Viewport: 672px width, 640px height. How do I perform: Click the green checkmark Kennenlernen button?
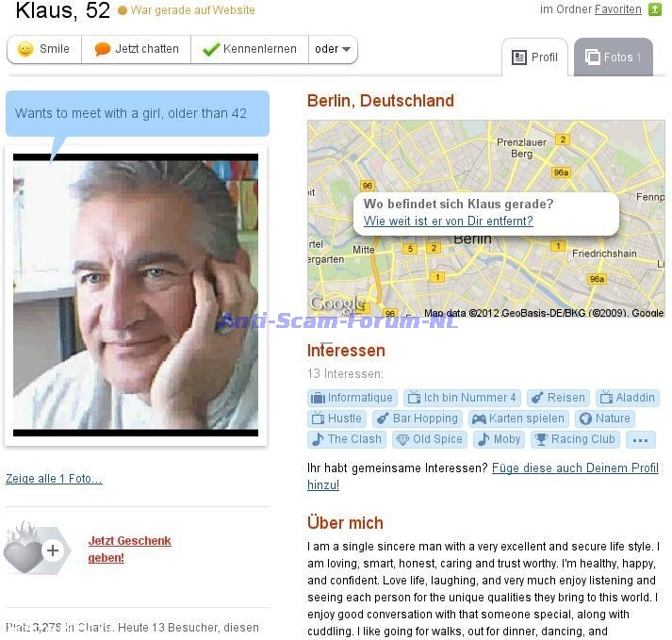coord(250,49)
